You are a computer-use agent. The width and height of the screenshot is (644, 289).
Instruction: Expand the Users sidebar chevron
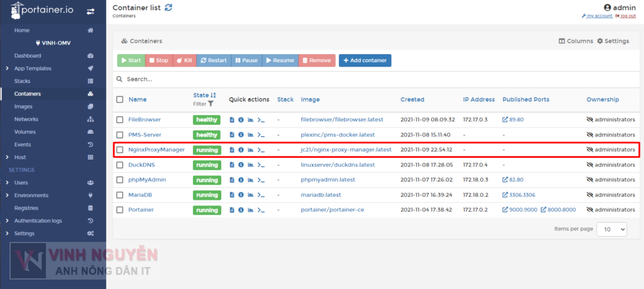8,183
